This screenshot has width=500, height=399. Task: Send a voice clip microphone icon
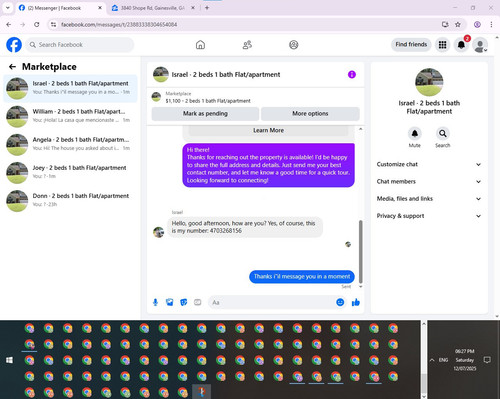click(x=155, y=302)
